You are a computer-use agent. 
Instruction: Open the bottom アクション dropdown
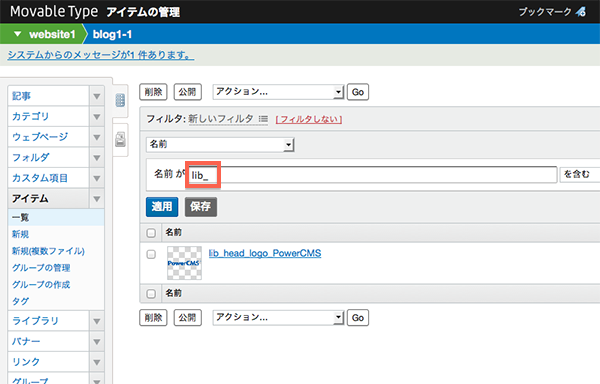pos(278,317)
